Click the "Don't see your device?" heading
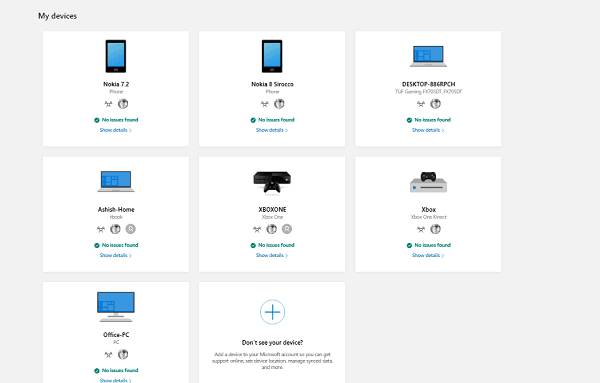 click(x=272, y=342)
